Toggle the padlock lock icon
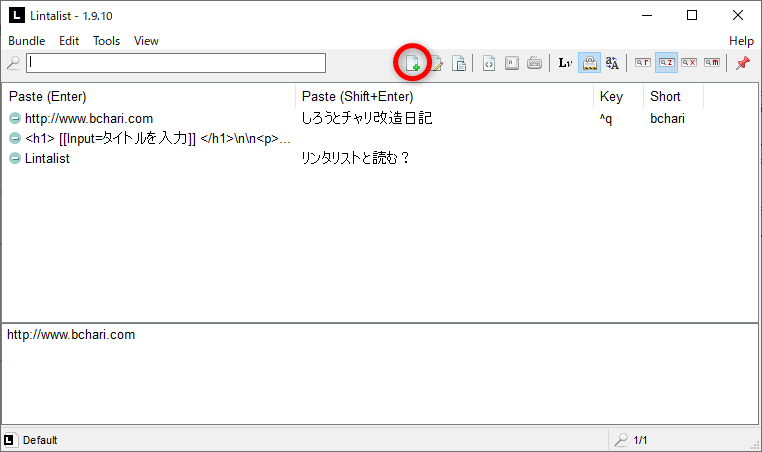This screenshot has height=452, width=762. [589, 63]
